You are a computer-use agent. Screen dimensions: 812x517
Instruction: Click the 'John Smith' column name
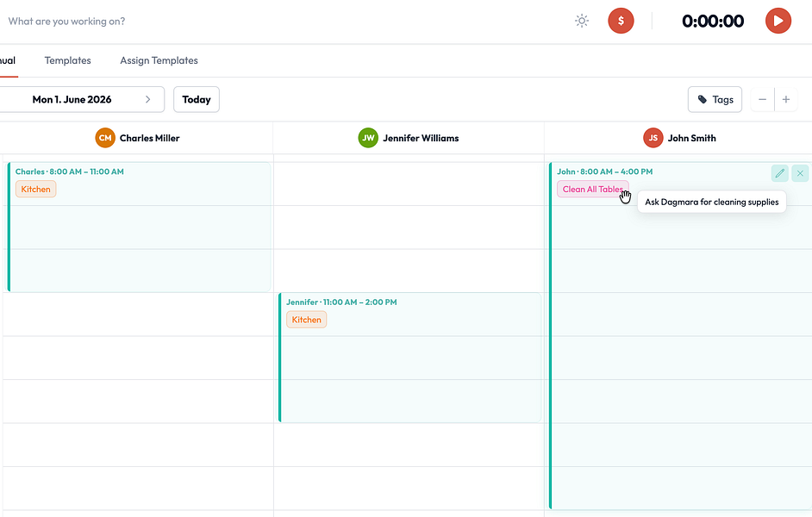point(692,138)
